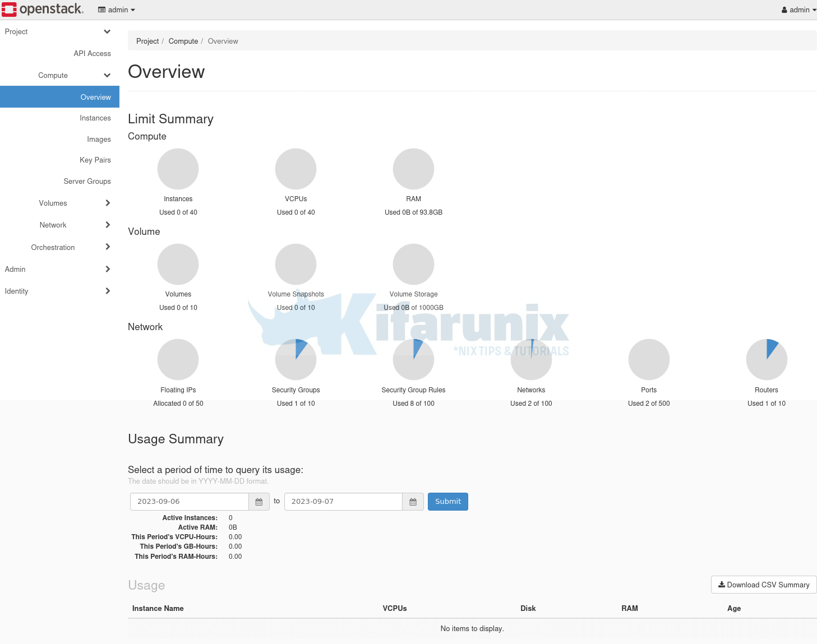The width and height of the screenshot is (817, 644).
Task: Open the admin user menu
Action: tap(797, 10)
